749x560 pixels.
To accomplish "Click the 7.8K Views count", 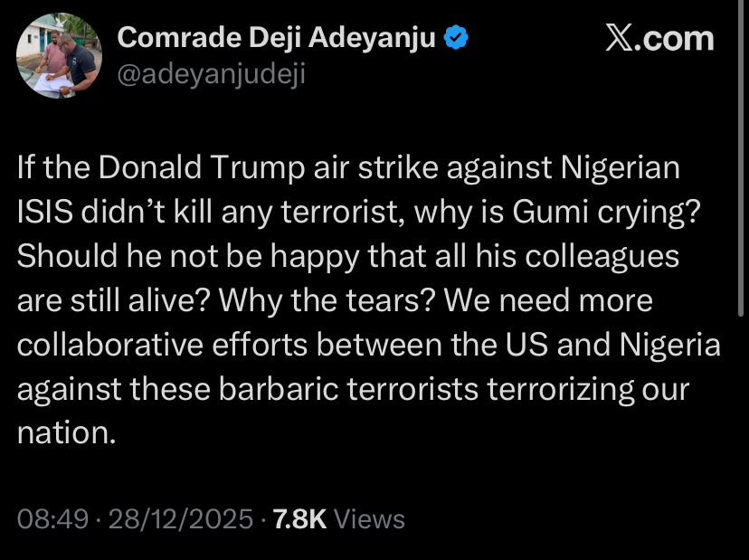I will click(299, 519).
